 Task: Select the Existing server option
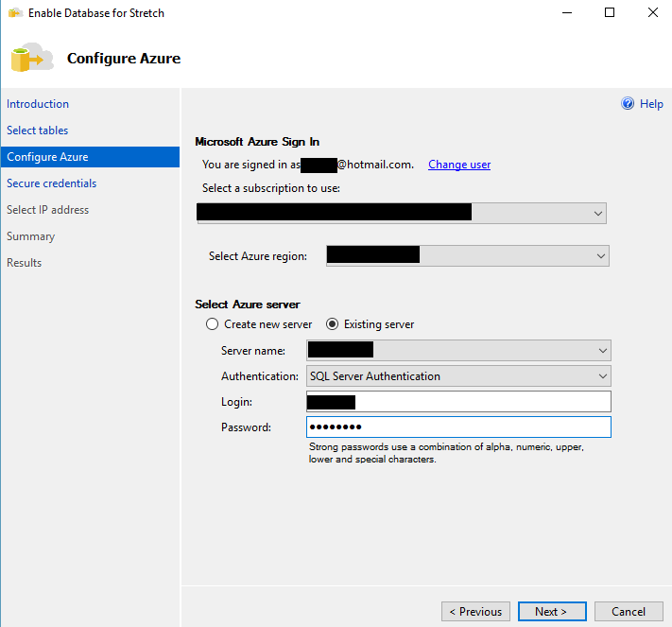pyautogui.click(x=370, y=324)
